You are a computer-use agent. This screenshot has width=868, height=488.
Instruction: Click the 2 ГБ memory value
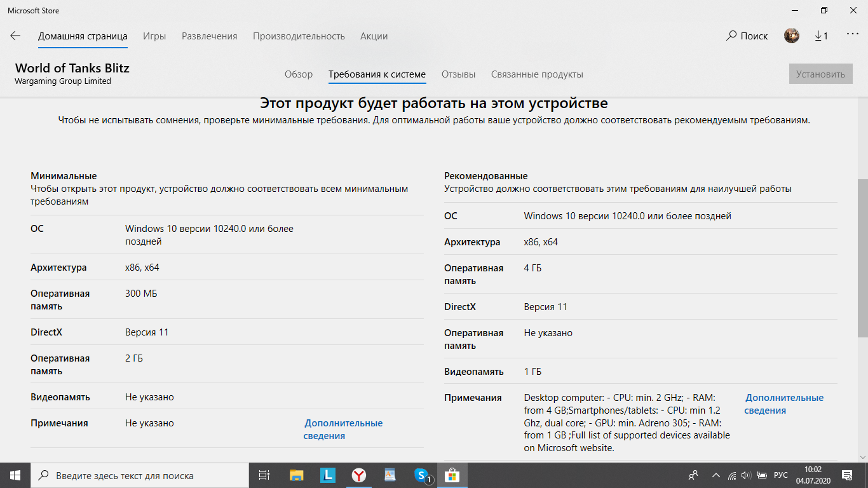point(134,358)
